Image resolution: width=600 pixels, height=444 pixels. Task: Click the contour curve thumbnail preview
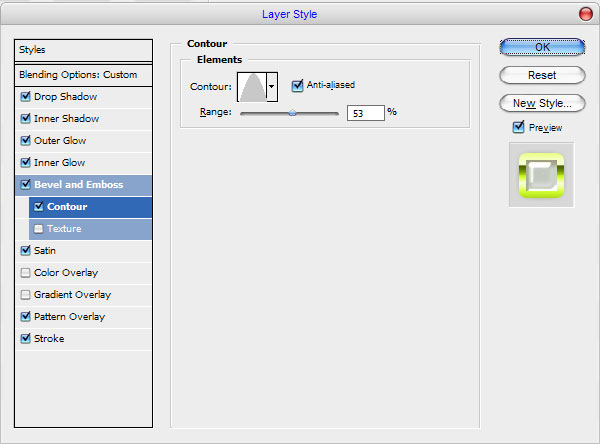click(x=252, y=87)
